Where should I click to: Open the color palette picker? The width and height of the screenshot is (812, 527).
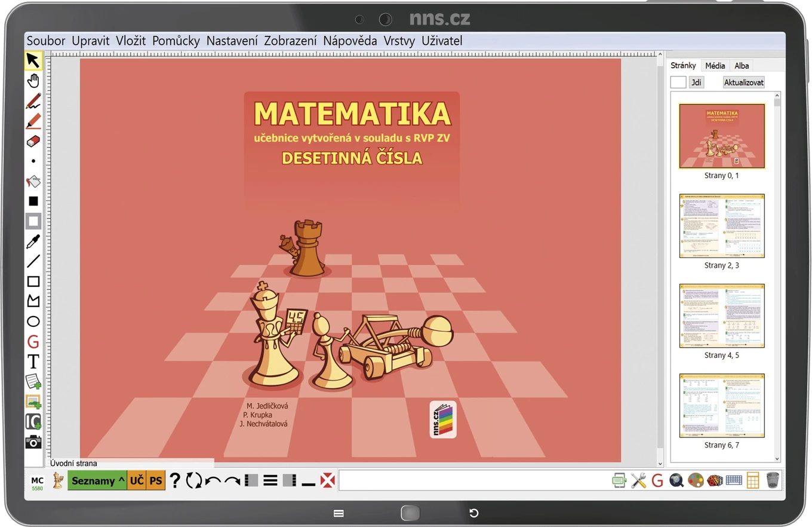coord(696,480)
